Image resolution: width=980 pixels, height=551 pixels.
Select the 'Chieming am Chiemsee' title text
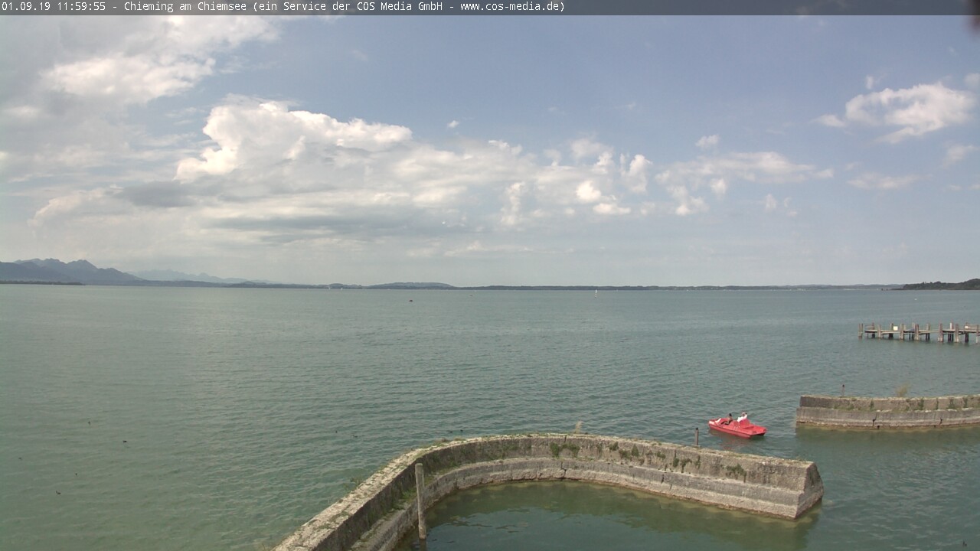point(185,7)
